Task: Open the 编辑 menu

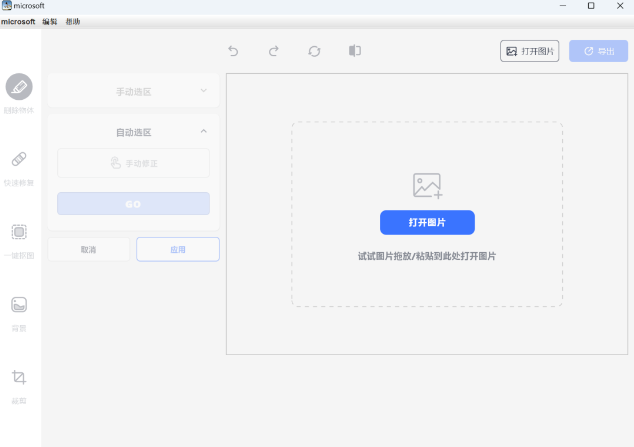Action: click(50, 21)
